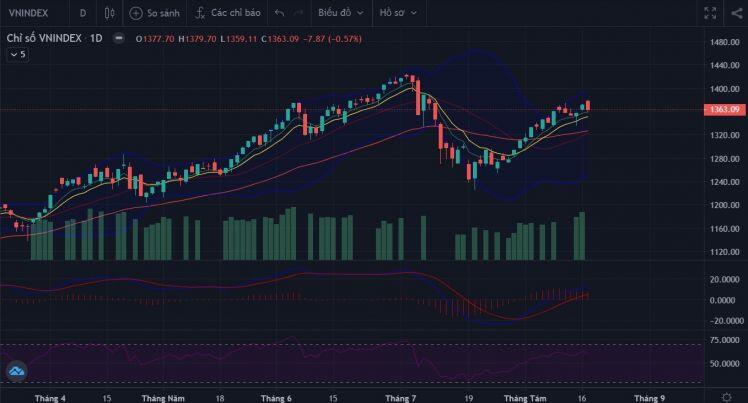Click the −7.87 (−0.57%) change value
The width and height of the screenshot is (748, 403).
click(x=333, y=39)
